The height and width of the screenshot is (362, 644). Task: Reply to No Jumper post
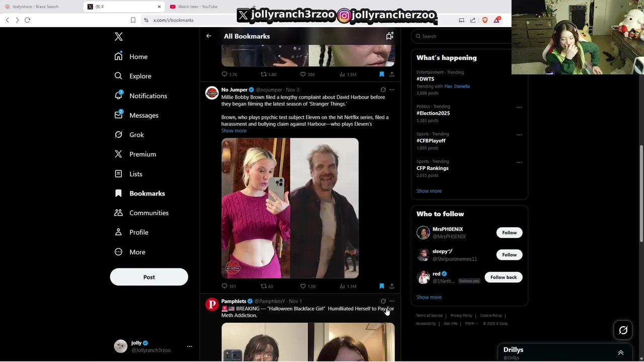tap(229, 286)
